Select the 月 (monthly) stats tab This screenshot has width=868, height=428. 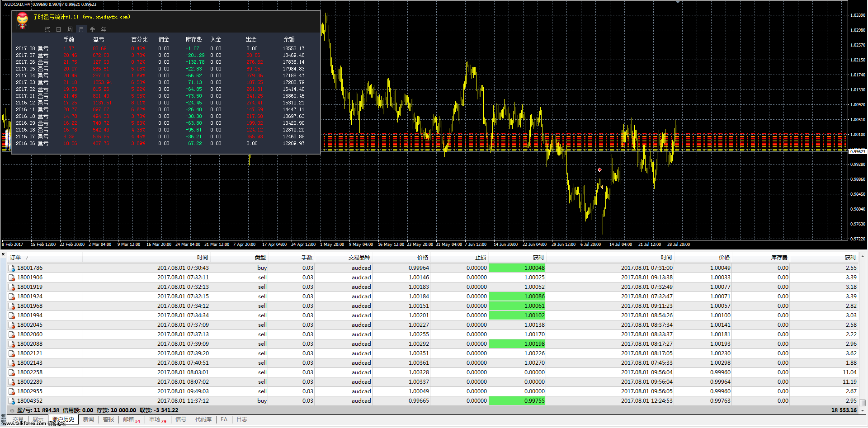click(81, 29)
